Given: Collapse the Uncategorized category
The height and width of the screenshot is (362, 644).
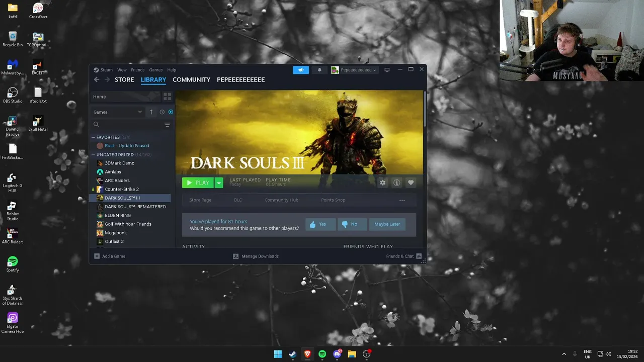Looking at the screenshot, I should pos(93,155).
